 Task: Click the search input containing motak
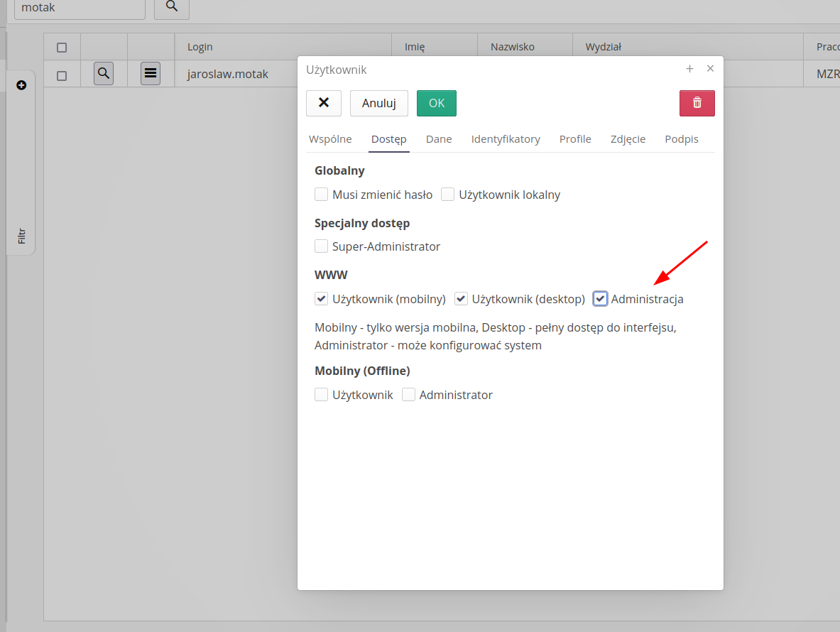coord(80,8)
